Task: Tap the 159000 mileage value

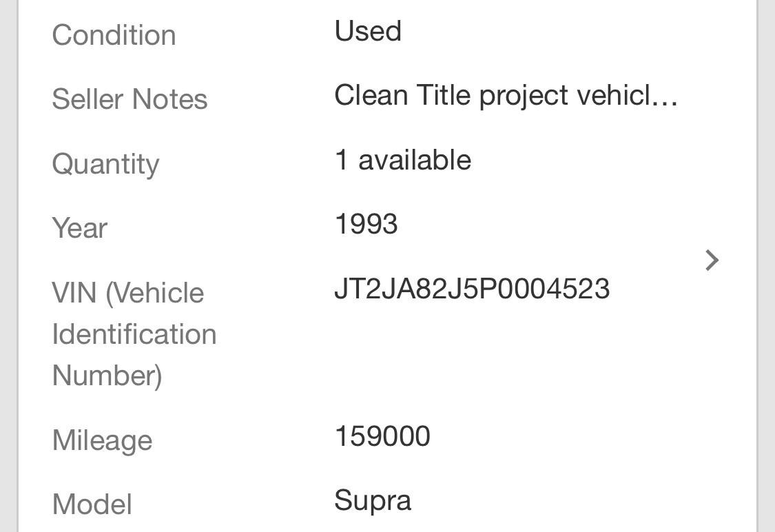Action: click(382, 436)
